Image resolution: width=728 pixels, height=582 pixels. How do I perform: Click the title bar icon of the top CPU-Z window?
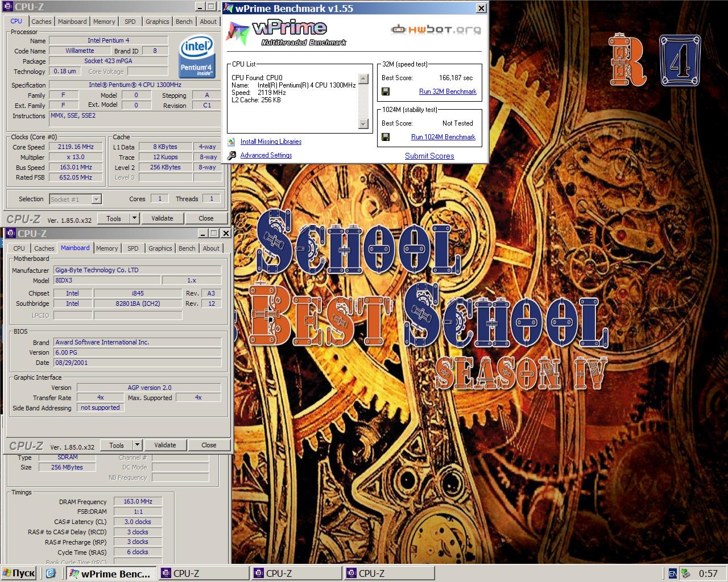[x=7, y=7]
